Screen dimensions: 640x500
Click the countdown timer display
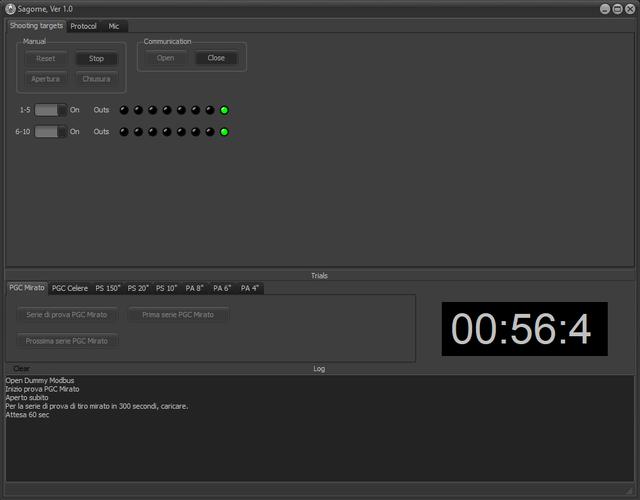tap(524, 329)
